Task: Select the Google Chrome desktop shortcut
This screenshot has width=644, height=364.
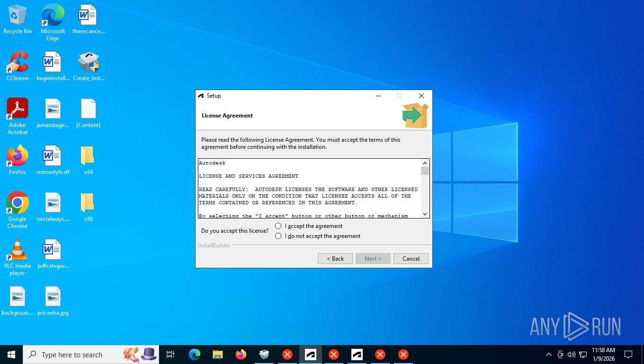Action: (x=18, y=210)
